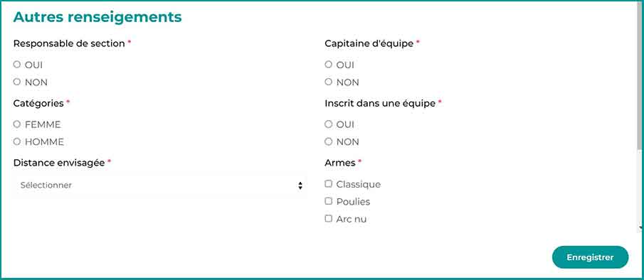Click the Sélectionner dropdown arrows
The image size is (644, 280).
(300, 185)
